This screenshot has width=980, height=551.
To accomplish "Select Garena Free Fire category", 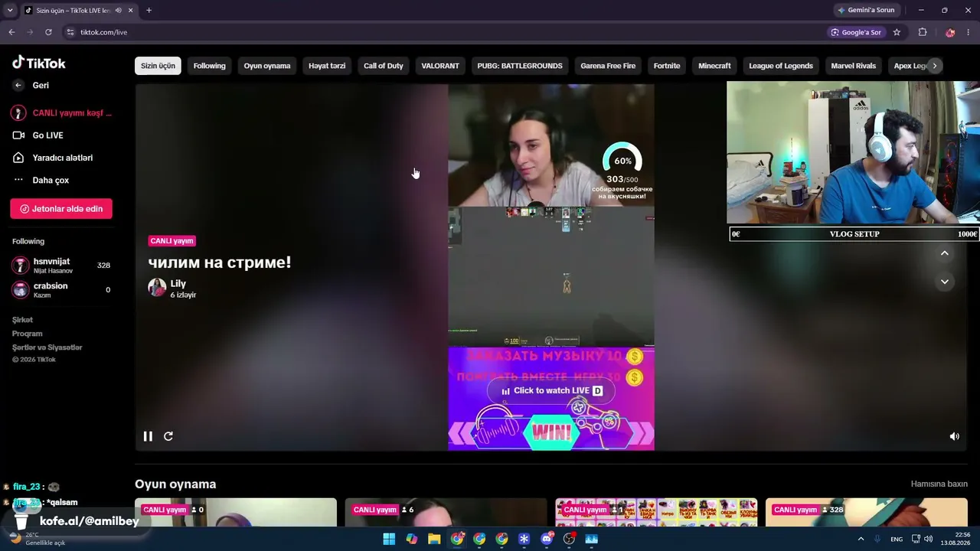I will 608,66.
